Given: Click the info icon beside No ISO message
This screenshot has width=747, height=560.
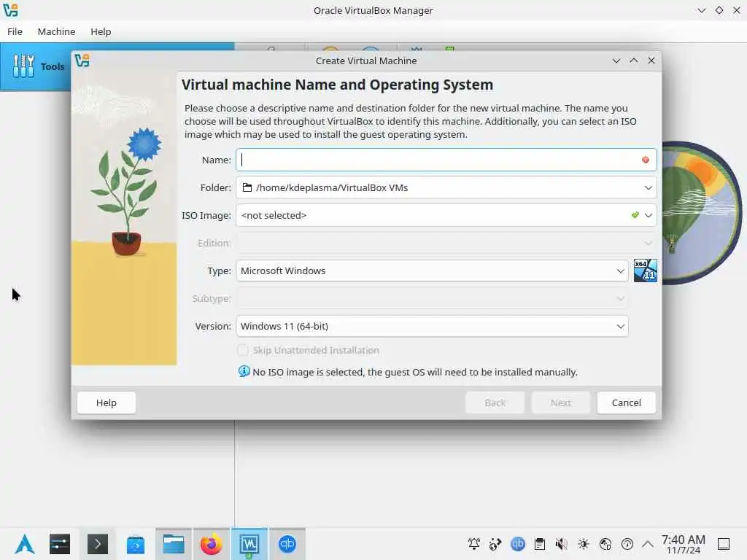Looking at the screenshot, I should point(244,371).
